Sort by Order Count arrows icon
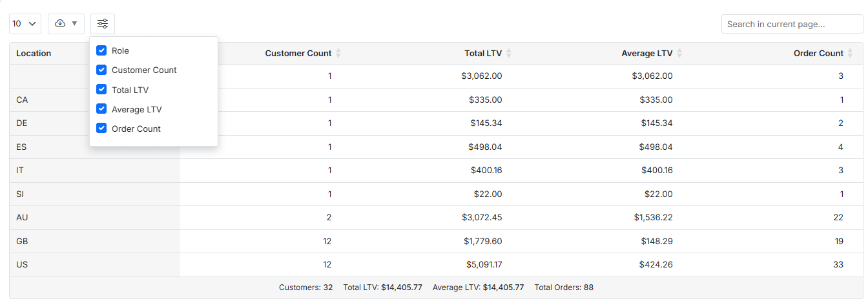 coord(851,54)
